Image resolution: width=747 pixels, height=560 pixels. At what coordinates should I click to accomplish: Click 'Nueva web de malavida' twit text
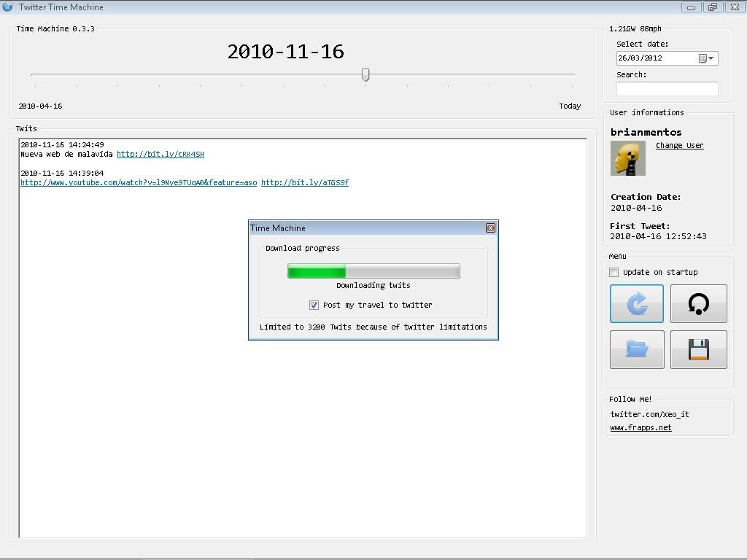click(x=66, y=154)
